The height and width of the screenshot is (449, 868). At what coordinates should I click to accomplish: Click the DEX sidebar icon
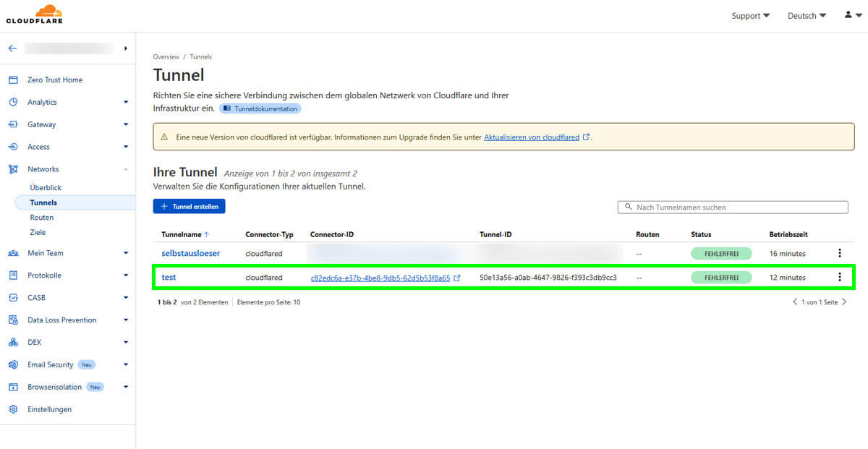pyautogui.click(x=13, y=342)
